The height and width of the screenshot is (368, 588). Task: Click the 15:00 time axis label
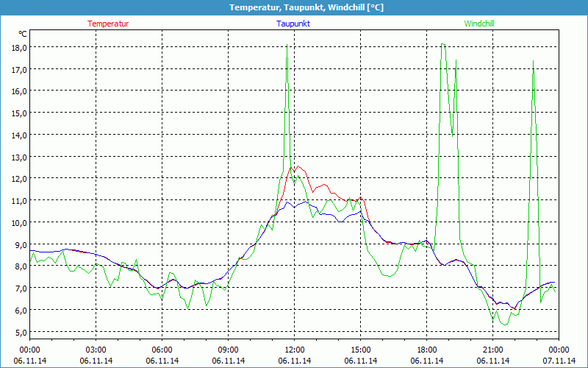pyautogui.click(x=360, y=350)
